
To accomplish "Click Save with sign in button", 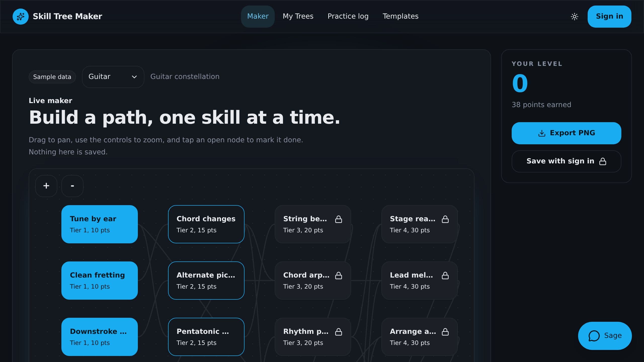I will [x=566, y=161].
